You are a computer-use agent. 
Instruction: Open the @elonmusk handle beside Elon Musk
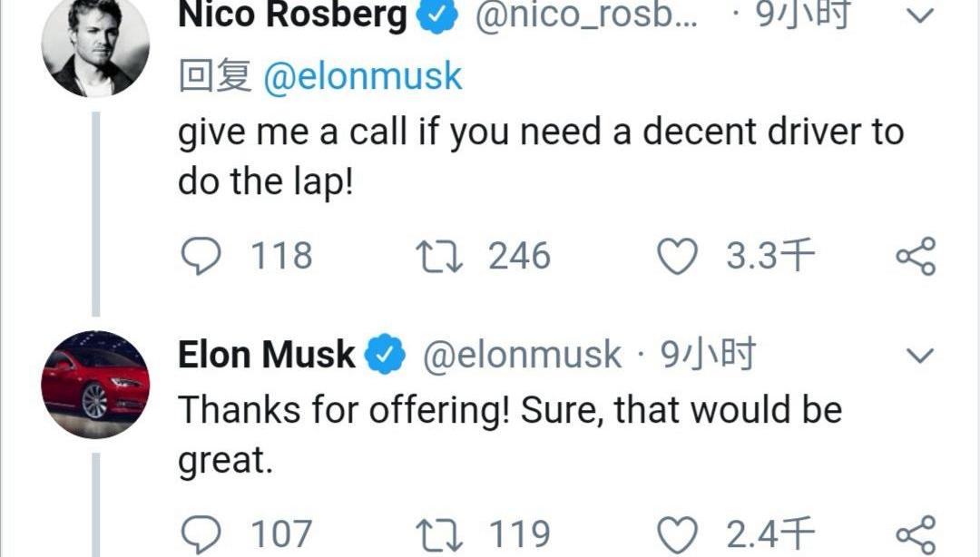click(523, 355)
